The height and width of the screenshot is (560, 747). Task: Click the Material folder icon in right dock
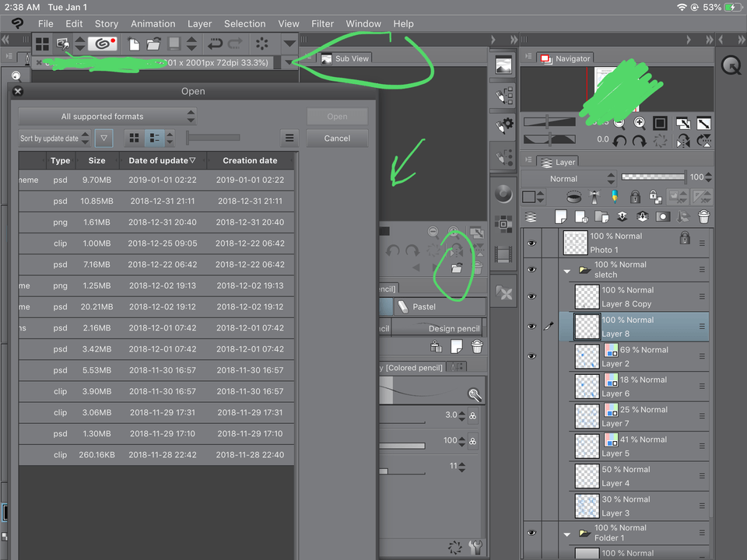pyautogui.click(x=503, y=292)
